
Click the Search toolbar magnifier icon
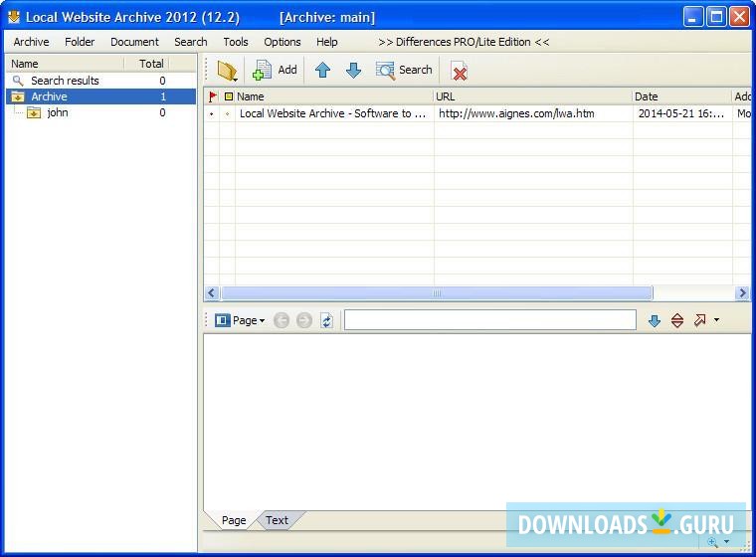[x=385, y=71]
